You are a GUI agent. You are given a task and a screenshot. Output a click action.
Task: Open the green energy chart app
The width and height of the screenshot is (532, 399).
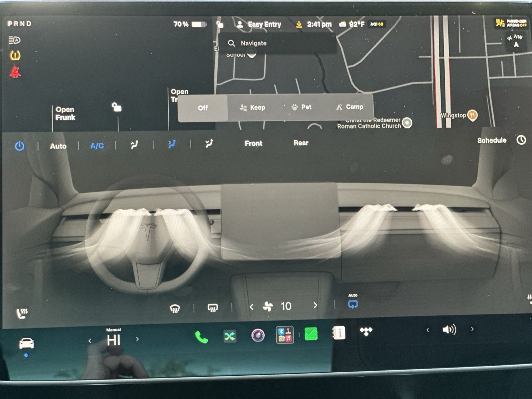[x=311, y=334]
